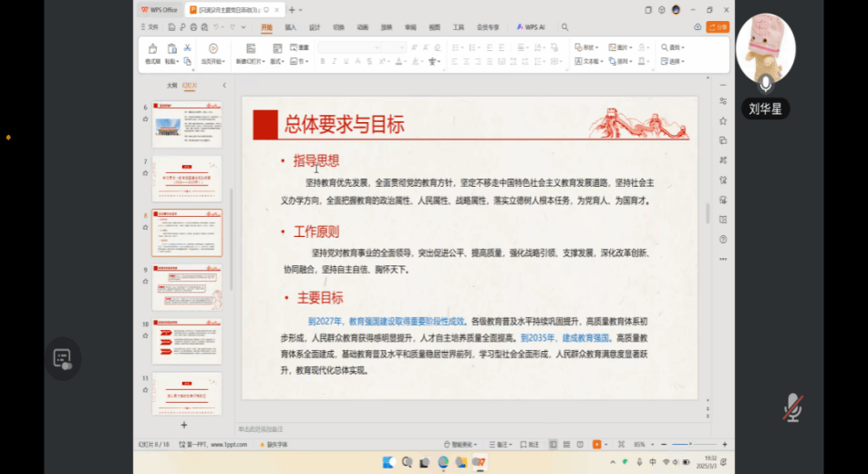Open the 插入 ribbon tab
Image resolution: width=868 pixels, height=474 pixels.
pos(290,27)
